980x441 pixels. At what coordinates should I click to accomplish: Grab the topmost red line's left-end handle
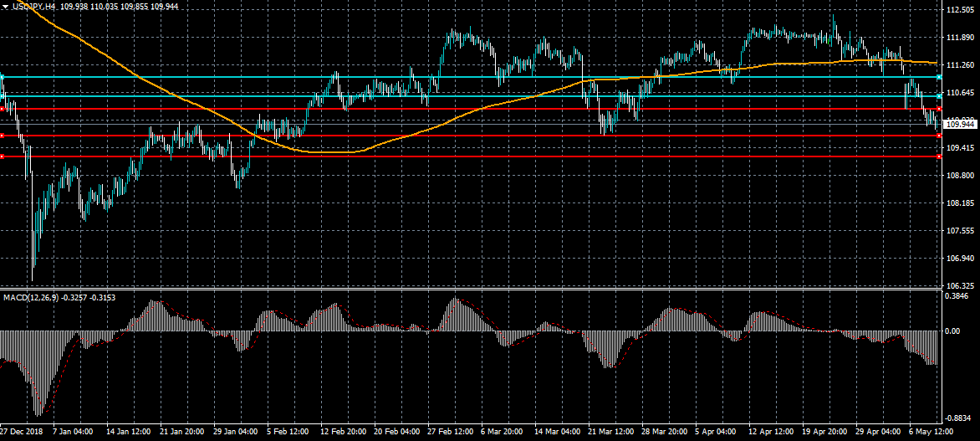2,109
